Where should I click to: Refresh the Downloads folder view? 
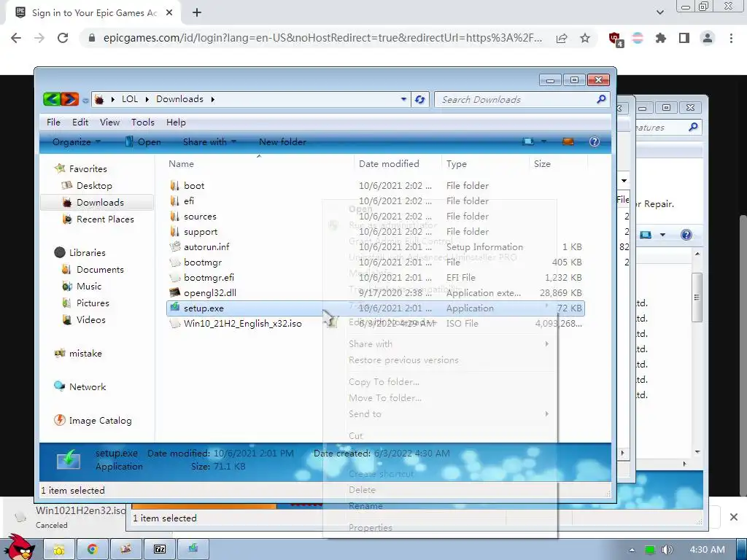tap(419, 99)
